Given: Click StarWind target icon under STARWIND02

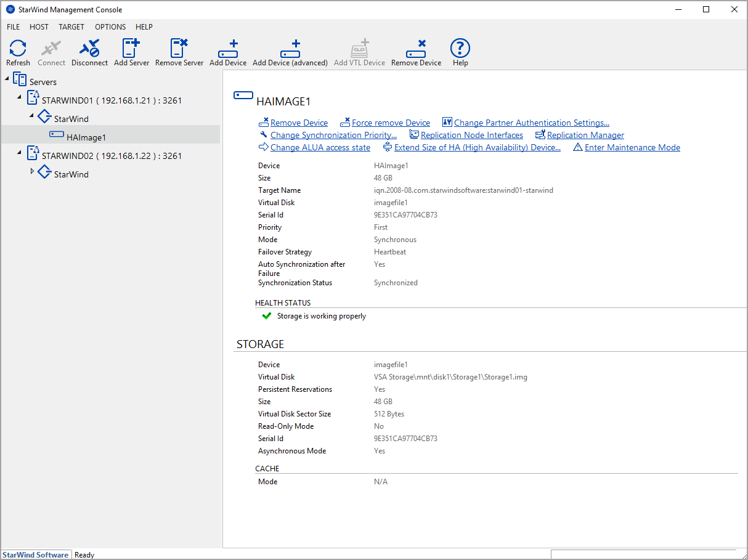Looking at the screenshot, I should (44, 172).
